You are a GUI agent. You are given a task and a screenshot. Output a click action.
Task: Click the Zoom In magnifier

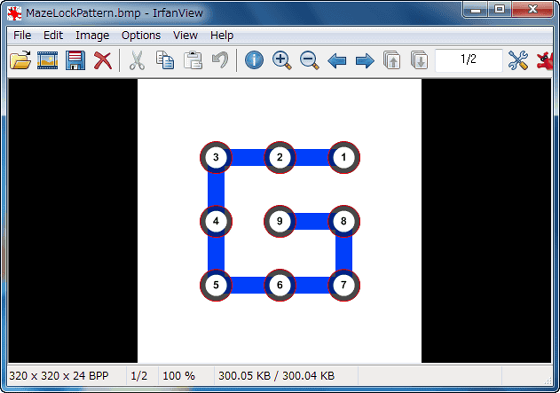[x=282, y=60]
